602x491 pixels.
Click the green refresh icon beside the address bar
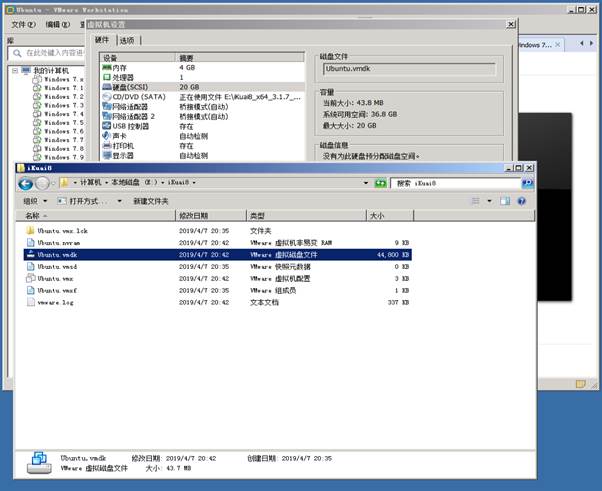tap(380, 183)
